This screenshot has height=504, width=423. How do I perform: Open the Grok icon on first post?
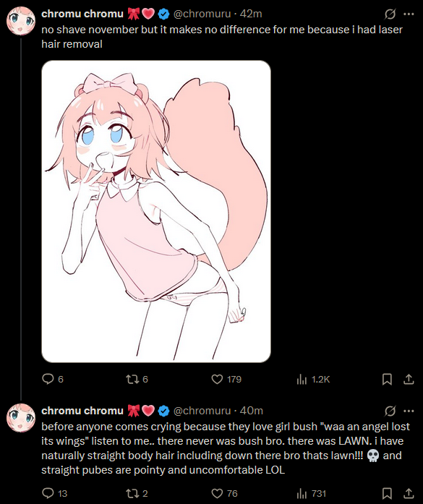pyautogui.click(x=390, y=14)
